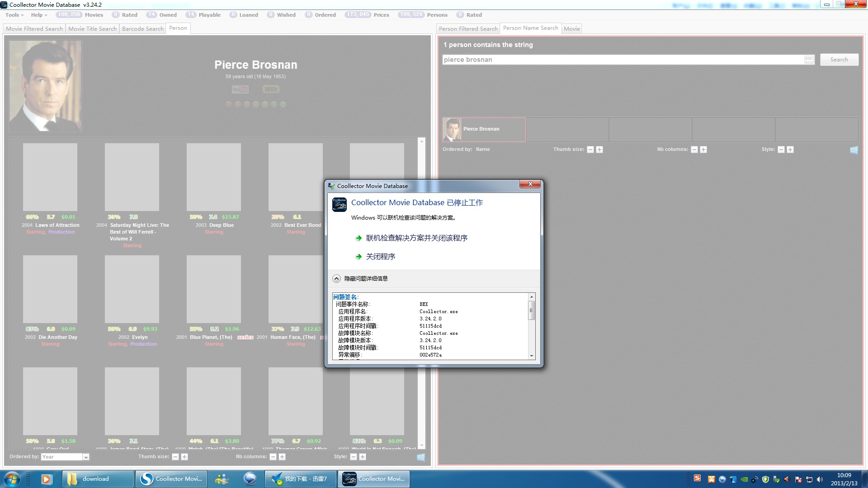Switch to Movie Title Search tab
868x488 pixels.
point(92,28)
